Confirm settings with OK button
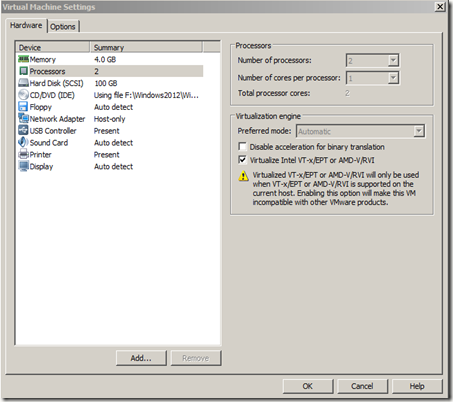 coord(308,386)
